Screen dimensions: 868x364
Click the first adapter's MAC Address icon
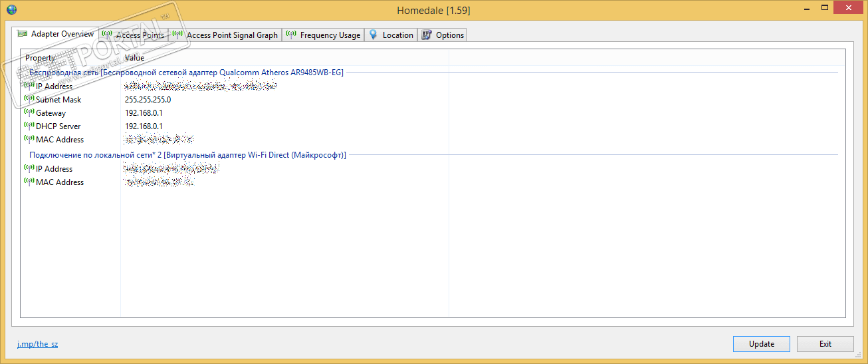pyautogui.click(x=29, y=138)
